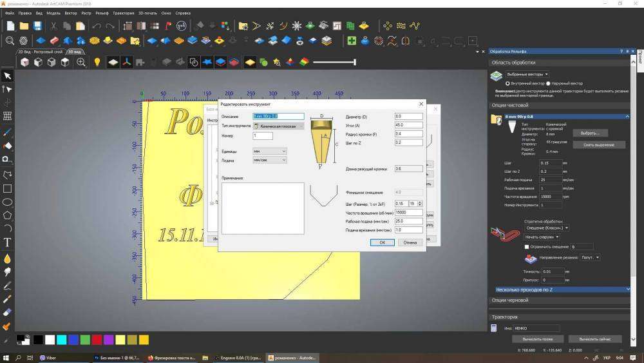
Task: Click the light bulb icon in 3D view toolbar
Action: click(x=97, y=63)
